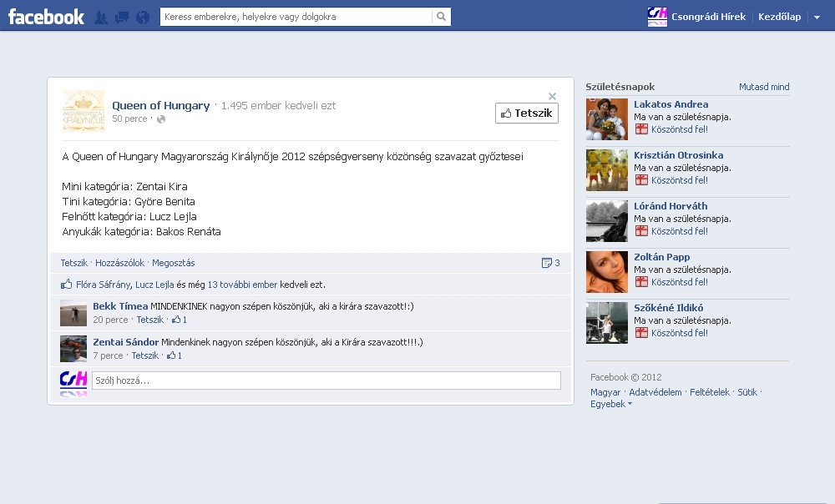835x504 pixels.
Task: Go to Kezdőlap in the header
Action: coord(780,17)
